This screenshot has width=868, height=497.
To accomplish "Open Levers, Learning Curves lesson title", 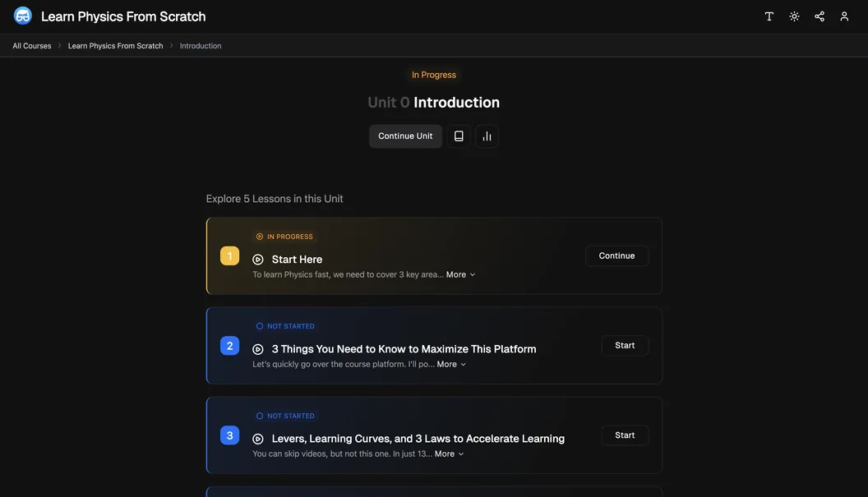I will click(418, 439).
